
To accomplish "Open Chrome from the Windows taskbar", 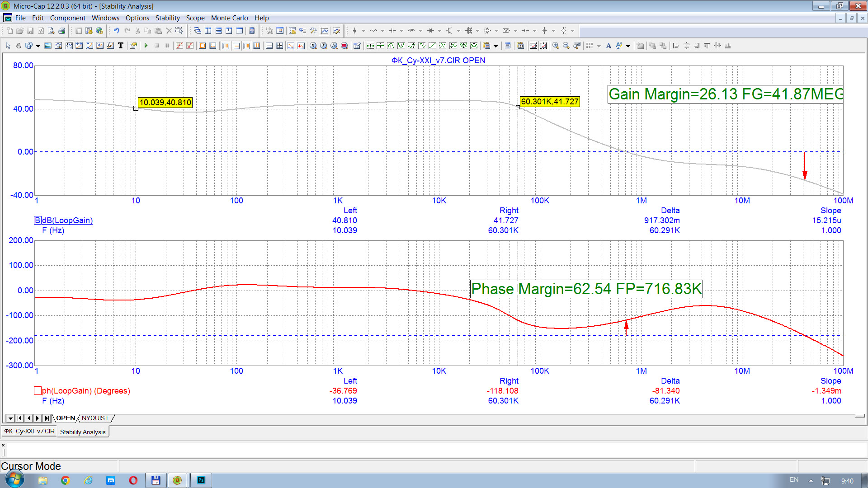I will click(65, 480).
